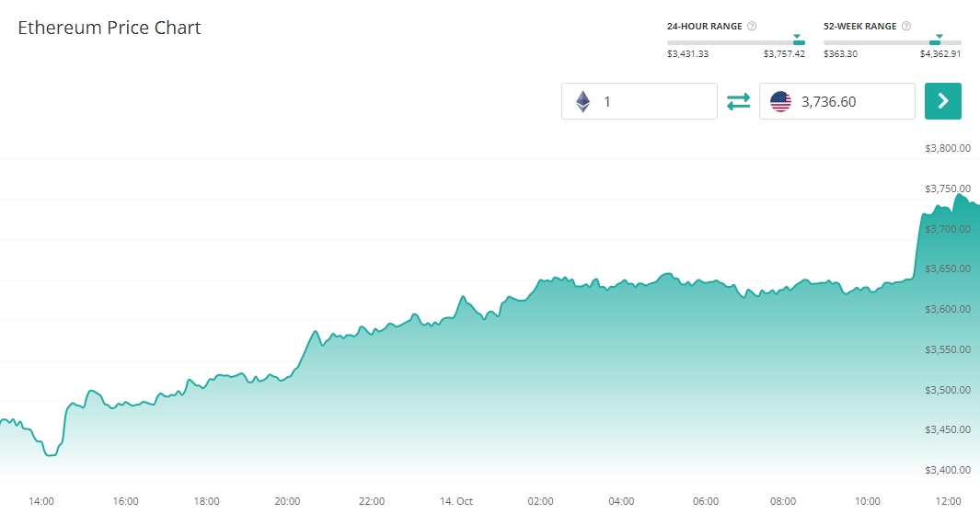Click the 52-week low value $363.30
980x514 pixels.
(840, 54)
